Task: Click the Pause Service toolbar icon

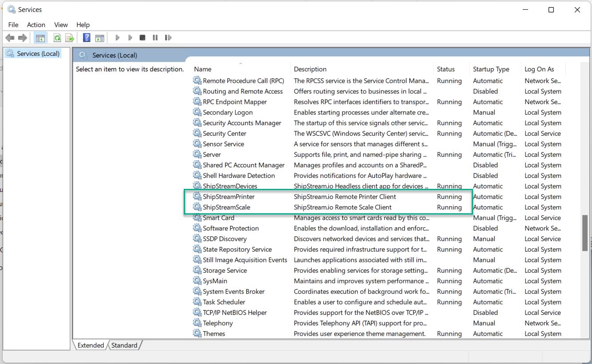Action: (x=155, y=38)
